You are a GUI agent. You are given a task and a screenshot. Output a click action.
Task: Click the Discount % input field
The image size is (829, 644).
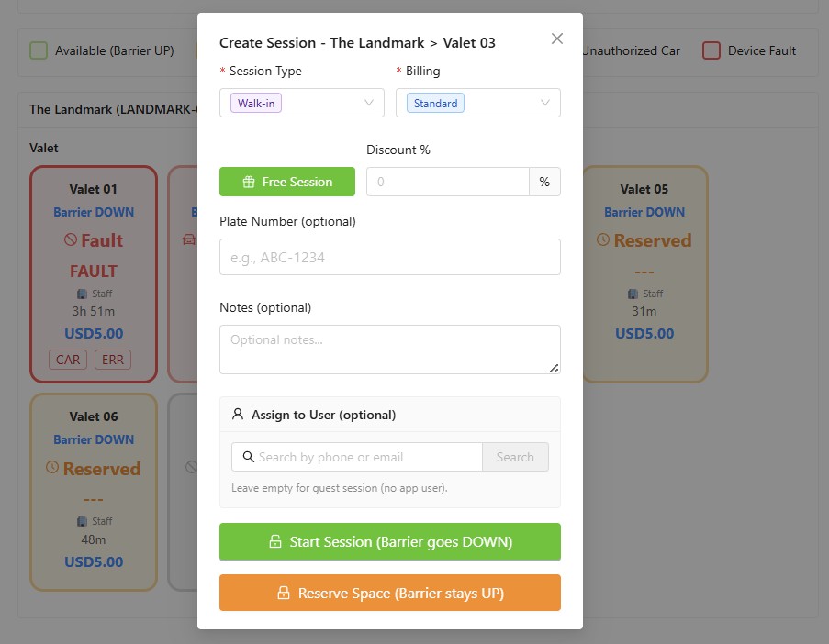pyautogui.click(x=447, y=182)
